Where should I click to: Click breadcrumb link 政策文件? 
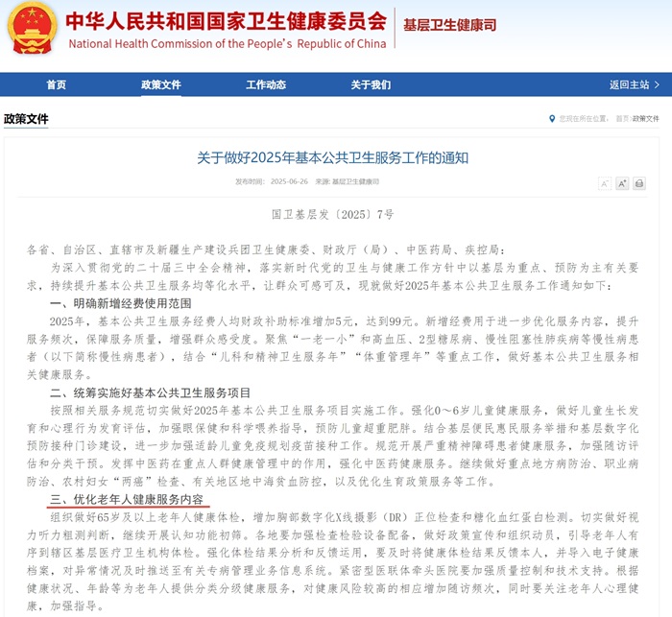point(645,119)
